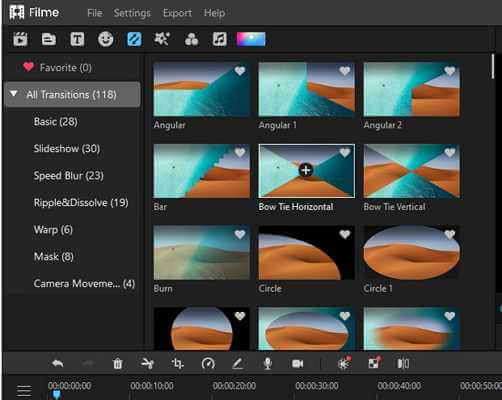Open the Settings menu
The height and width of the screenshot is (400, 502).
[x=132, y=13]
